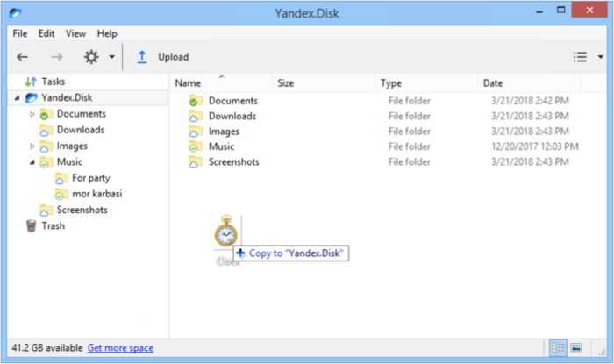Click the Screenshots folder icon in file list
614x364 pixels.
pos(195,161)
